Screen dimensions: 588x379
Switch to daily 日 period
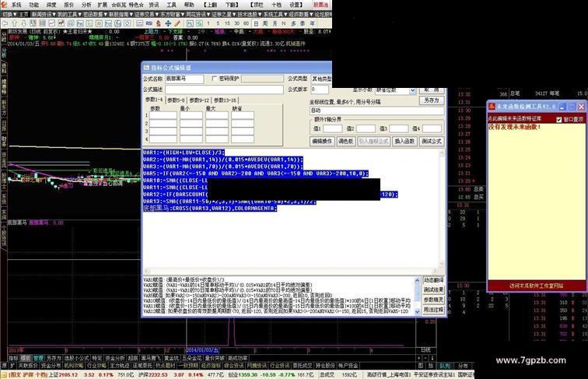256,23
